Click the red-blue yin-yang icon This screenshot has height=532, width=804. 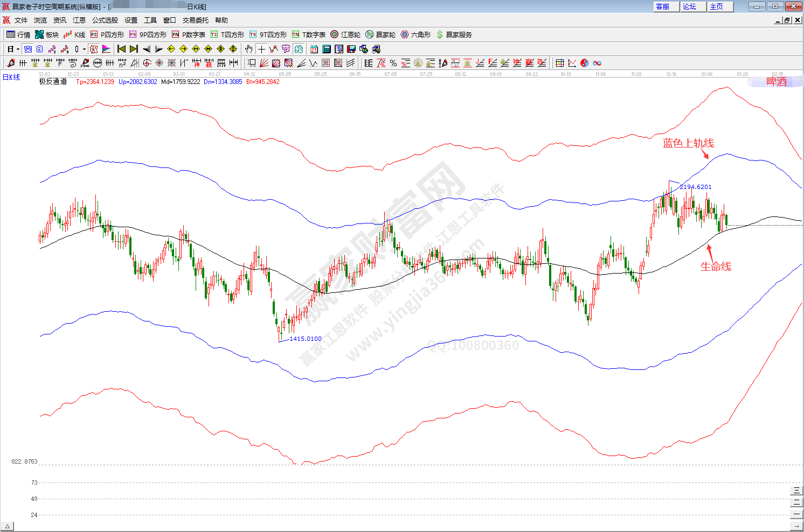click(x=585, y=63)
